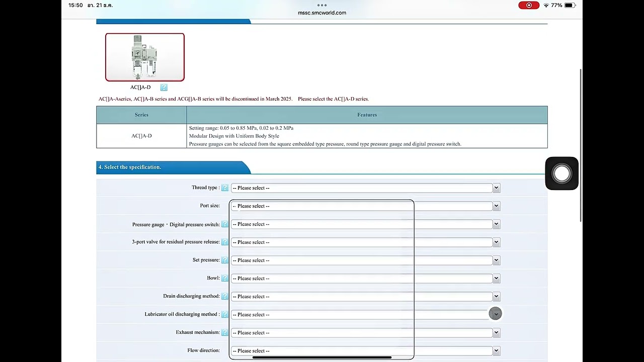Screen dimensions: 644x362
Task: Open the Exhaust mechanism dropdown
Action: point(365,332)
